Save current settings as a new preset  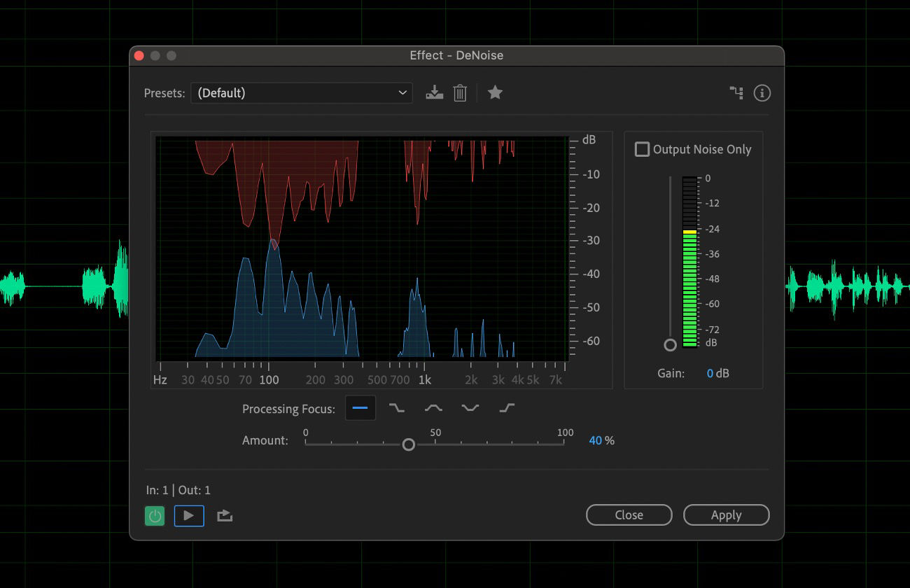click(434, 92)
